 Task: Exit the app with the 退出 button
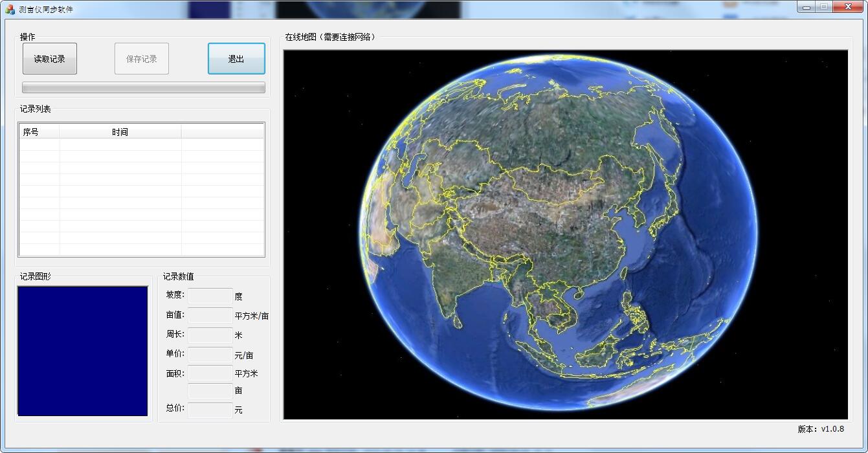click(x=236, y=59)
